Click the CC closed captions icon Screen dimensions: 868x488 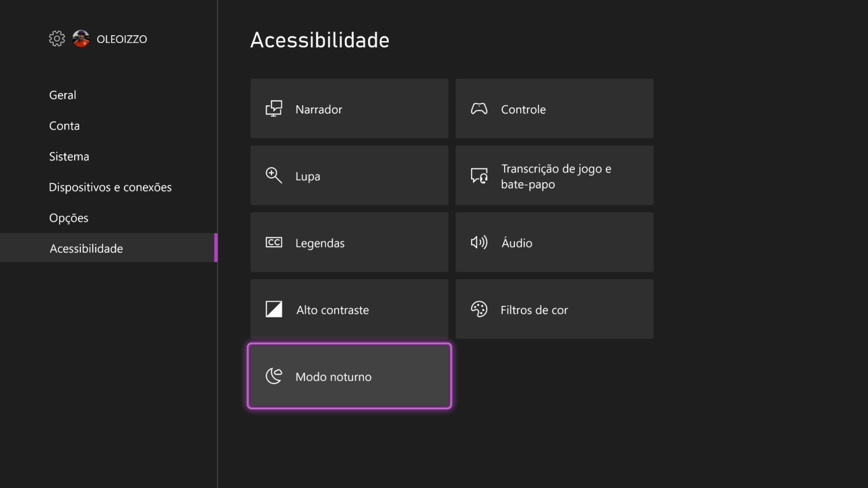coord(274,242)
